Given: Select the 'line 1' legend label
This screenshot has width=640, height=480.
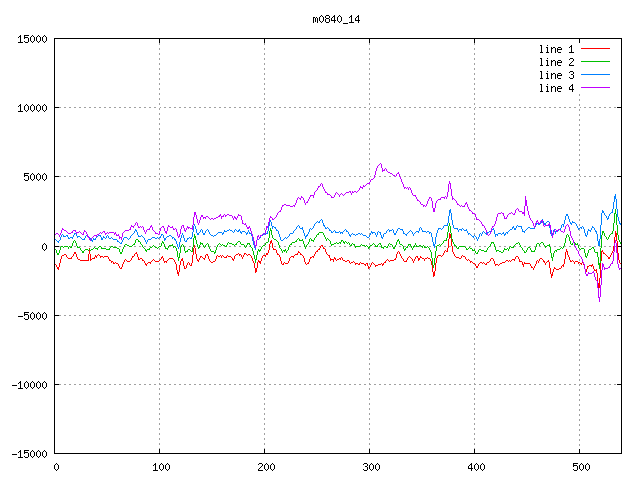Looking at the screenshot, I should tap(556, 49).
